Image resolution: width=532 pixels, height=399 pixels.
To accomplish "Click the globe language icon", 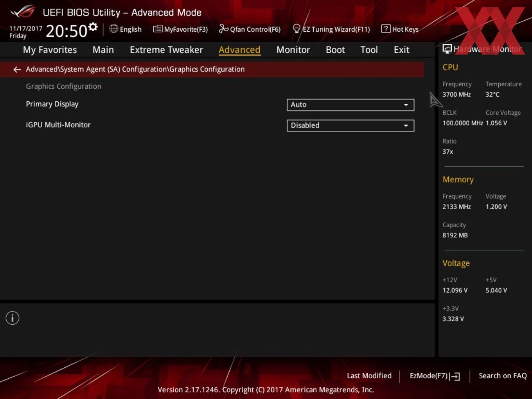I will pos(114,29).
